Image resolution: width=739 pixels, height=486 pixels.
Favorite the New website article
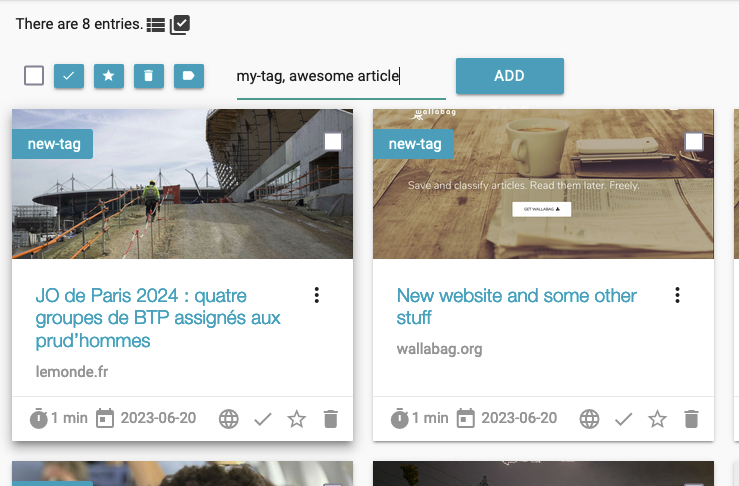click(657, 419)
